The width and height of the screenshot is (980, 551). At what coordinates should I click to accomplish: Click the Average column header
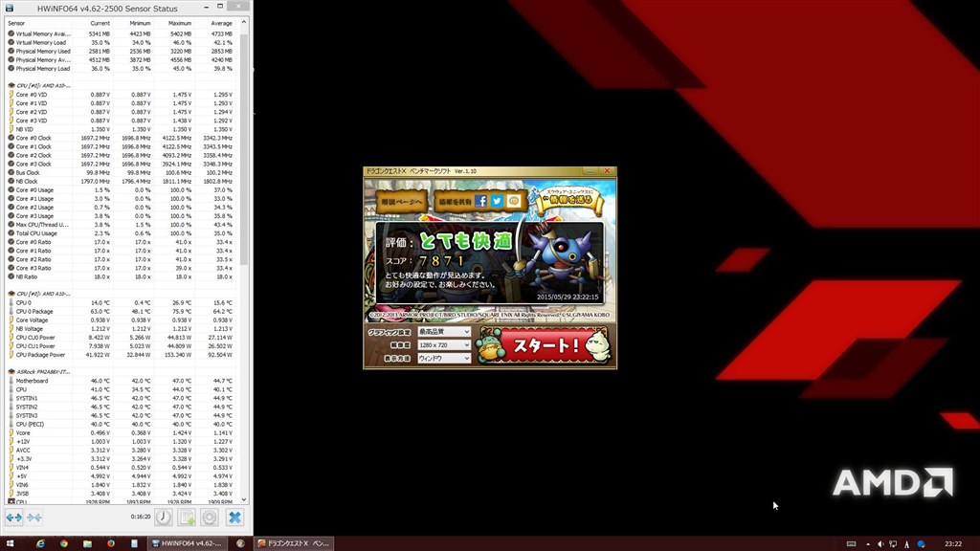pyautogui.click(x=215, y=23)
